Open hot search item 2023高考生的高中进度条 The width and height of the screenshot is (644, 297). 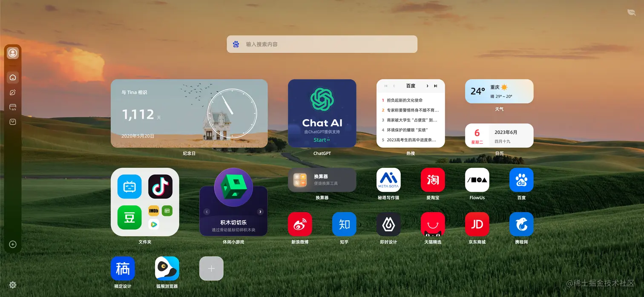tap(411, 140)
